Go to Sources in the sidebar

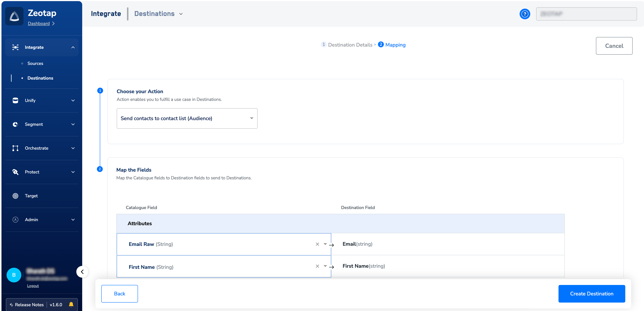click(x=35, y=63)
